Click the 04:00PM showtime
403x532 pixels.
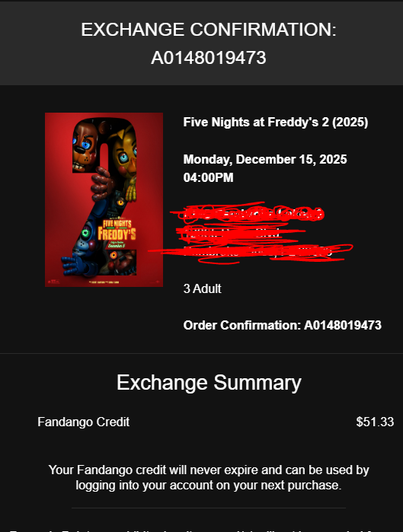pos(208,177)
